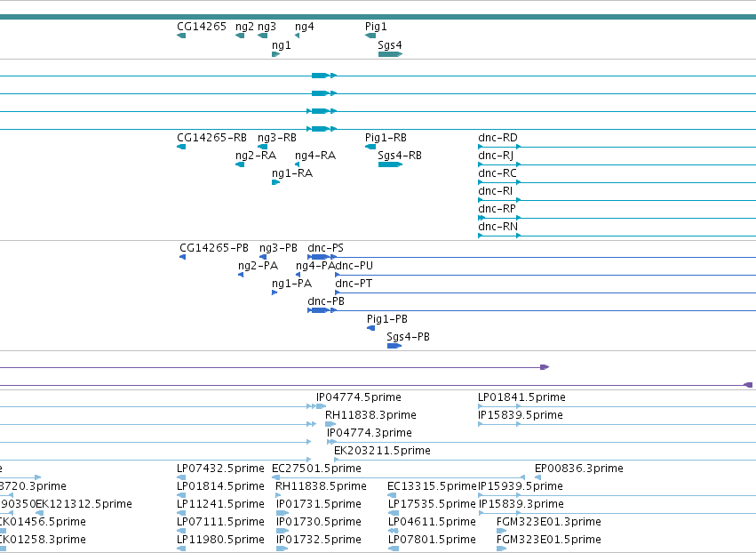Select EST RH11838.5prime
The width and height of the screenshot is (756, 553).
(321, 487)
